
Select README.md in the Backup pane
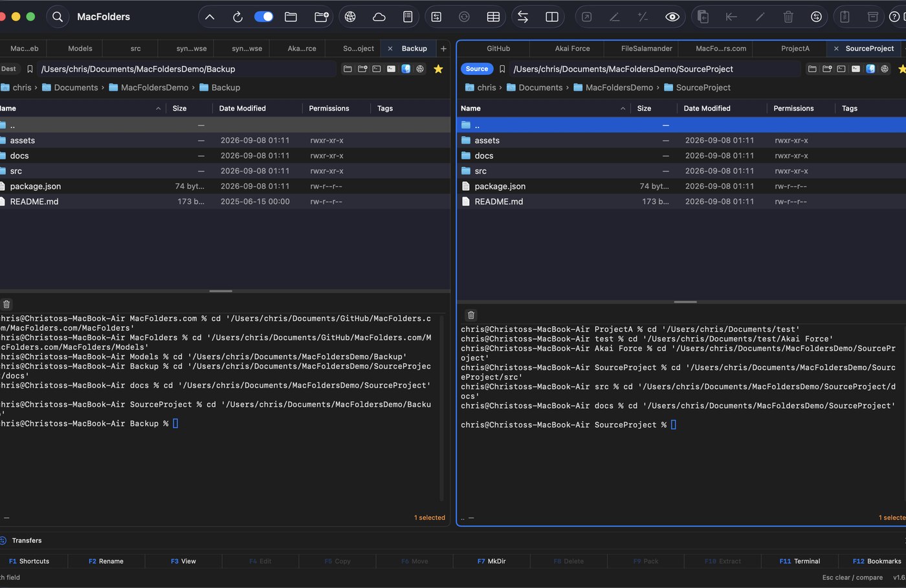(225, 202)
